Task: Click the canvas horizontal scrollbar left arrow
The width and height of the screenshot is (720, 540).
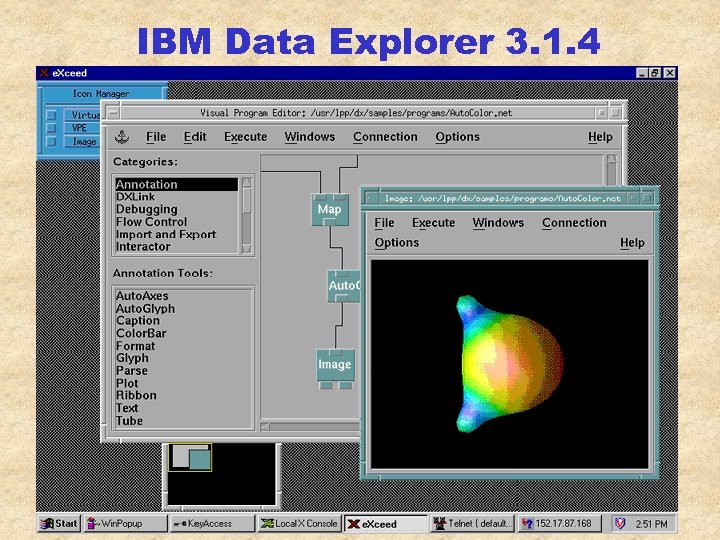Action: tap(265, 427)
